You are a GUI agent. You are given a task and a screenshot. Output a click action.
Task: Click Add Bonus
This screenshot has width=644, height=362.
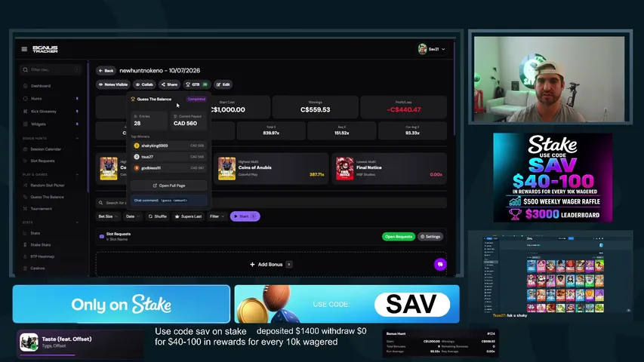pos(271,264)
